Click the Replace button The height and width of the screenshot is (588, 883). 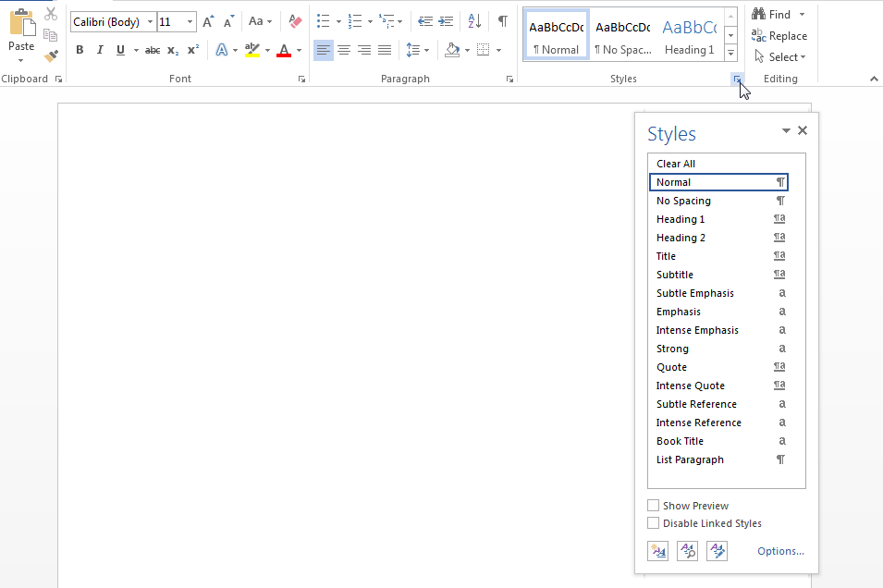coord(779,36)
